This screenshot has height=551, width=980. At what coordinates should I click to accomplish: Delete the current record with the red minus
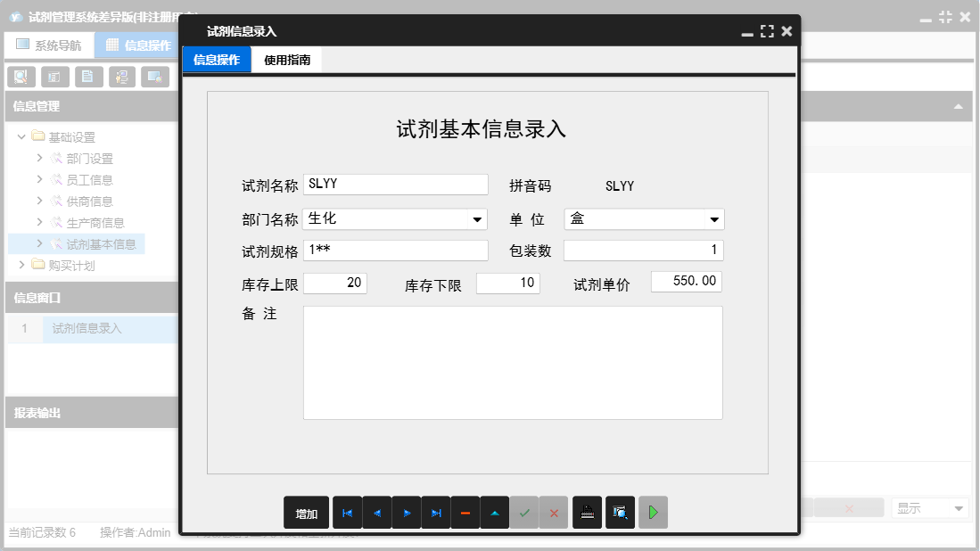[465, 512]
